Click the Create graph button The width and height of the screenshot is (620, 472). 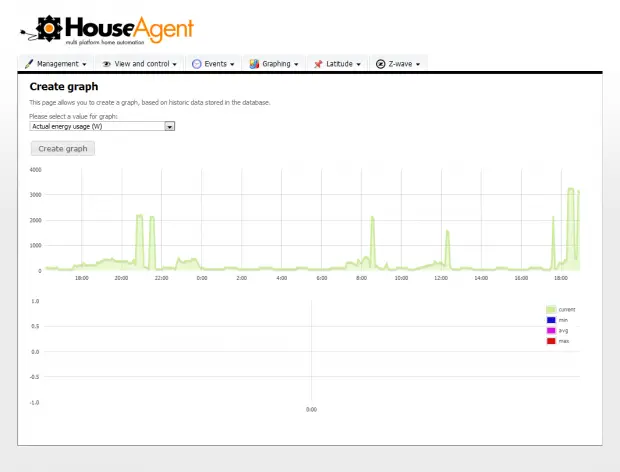tap(63, 149)
